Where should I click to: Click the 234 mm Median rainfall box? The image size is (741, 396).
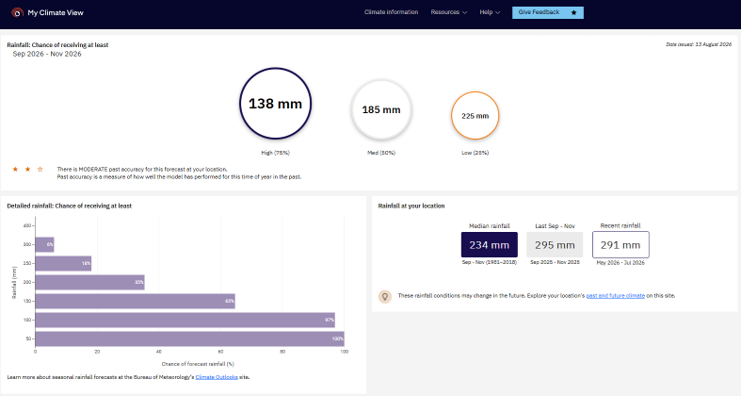489,245
